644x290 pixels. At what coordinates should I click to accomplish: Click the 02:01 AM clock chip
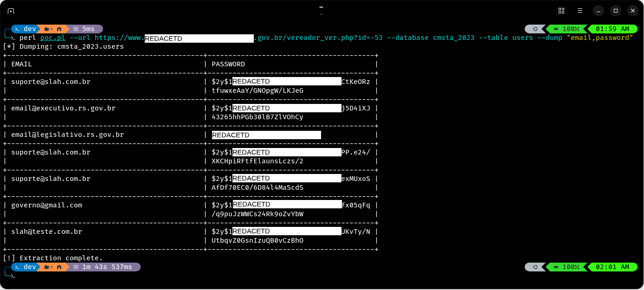point(613,267)
